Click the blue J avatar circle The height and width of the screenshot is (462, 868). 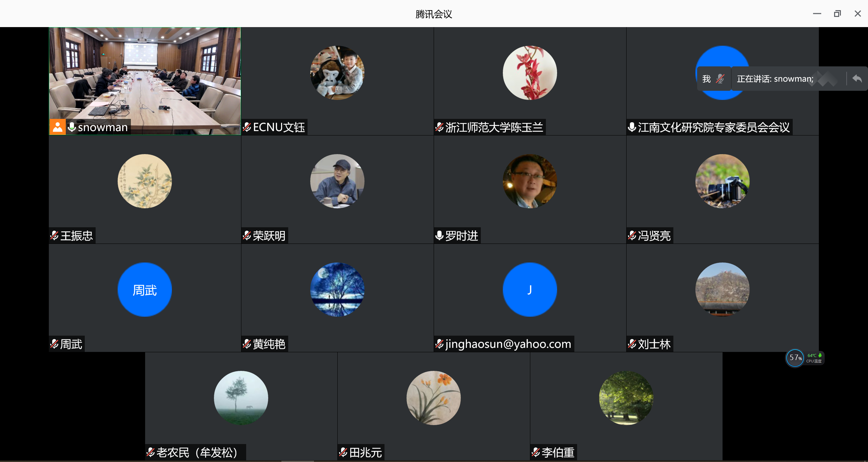(530, 290)
